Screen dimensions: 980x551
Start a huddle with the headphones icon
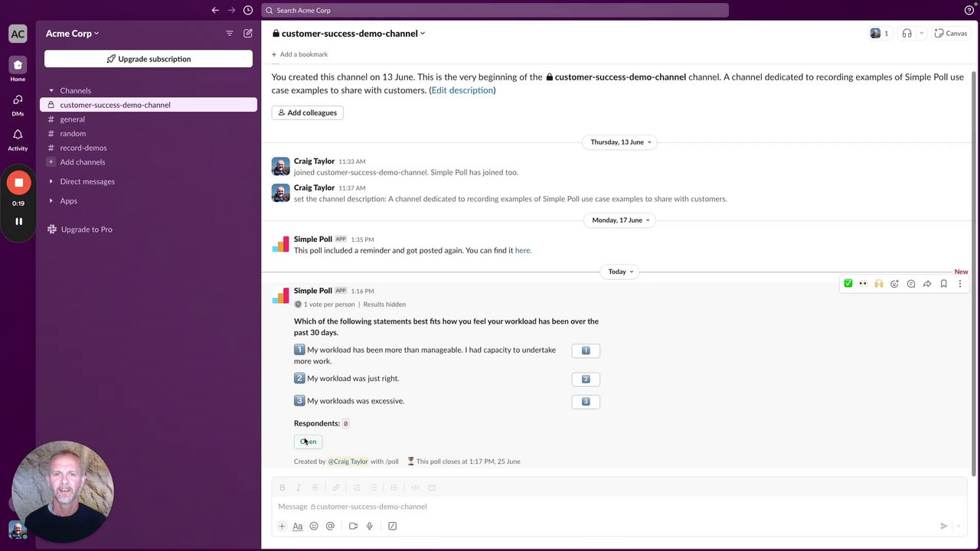(906, 33)
